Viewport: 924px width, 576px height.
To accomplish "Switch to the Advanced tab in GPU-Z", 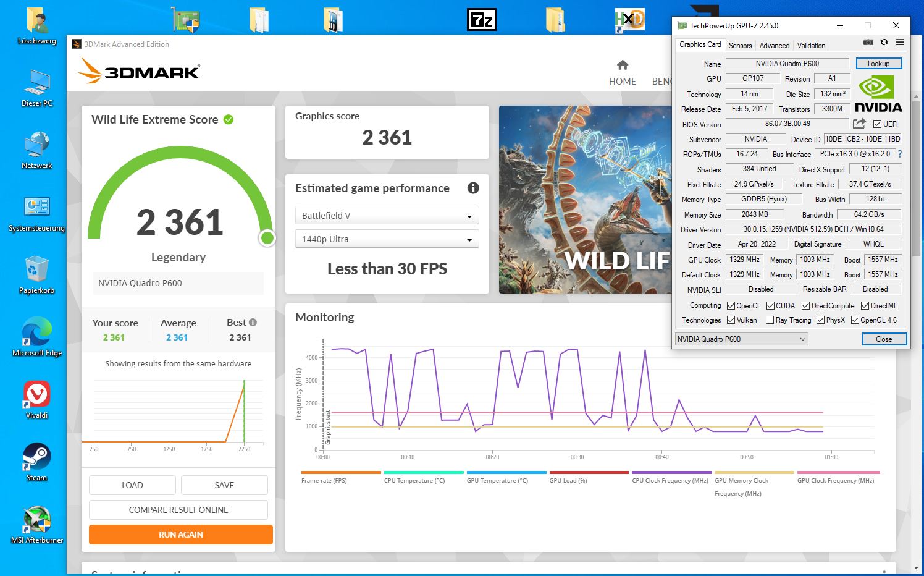I will tap(775, 45).
